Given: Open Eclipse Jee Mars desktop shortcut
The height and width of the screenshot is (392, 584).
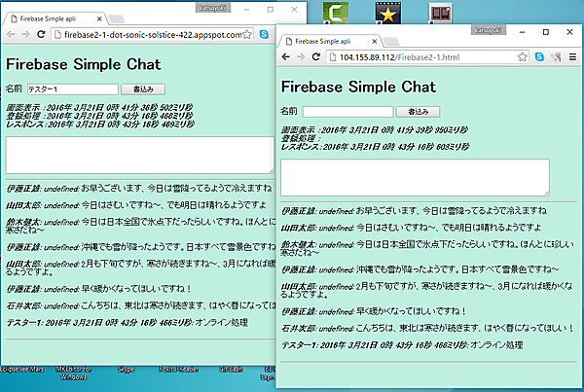Looking at the screenshot, I should (22, 370).
